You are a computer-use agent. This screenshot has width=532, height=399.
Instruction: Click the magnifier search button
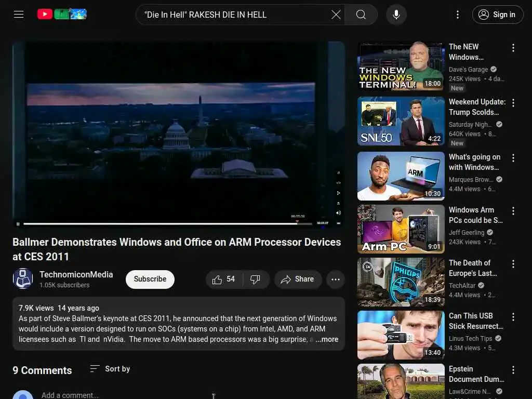(361, 15)
